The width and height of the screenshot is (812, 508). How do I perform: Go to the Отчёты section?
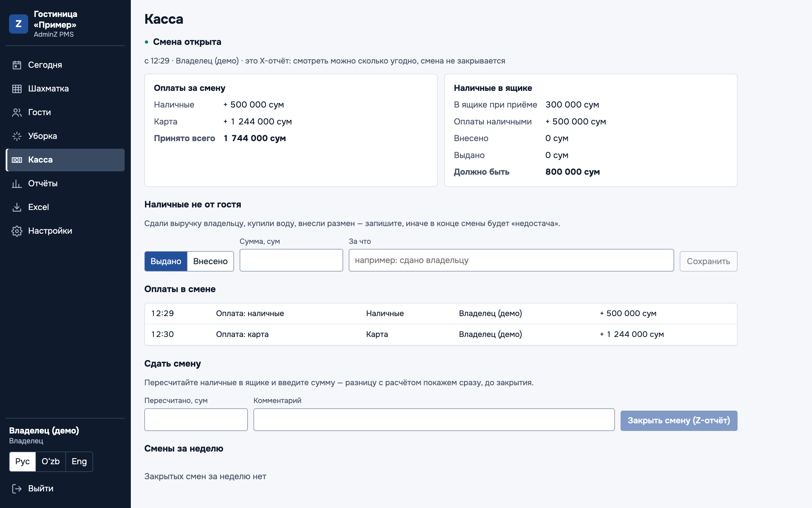point(65,183)
